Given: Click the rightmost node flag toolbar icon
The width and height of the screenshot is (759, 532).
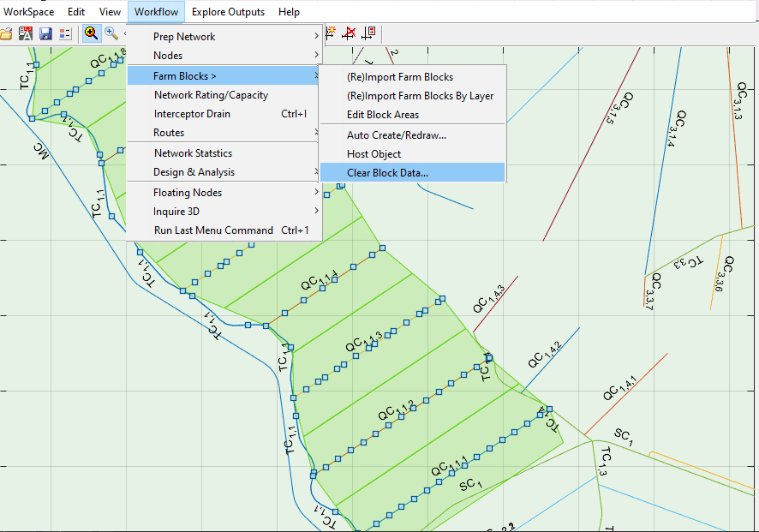Looking at the screenshot, I should coord(369,33).
